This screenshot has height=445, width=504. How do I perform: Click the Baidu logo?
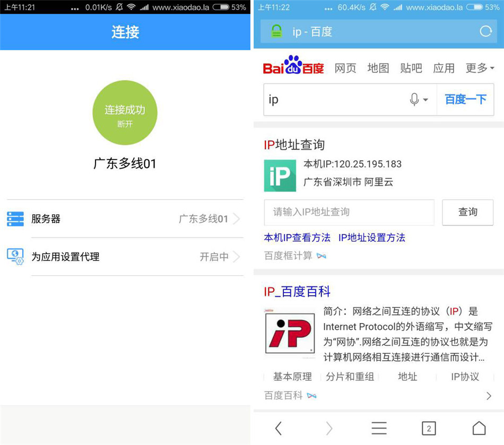tap(293, 65)
